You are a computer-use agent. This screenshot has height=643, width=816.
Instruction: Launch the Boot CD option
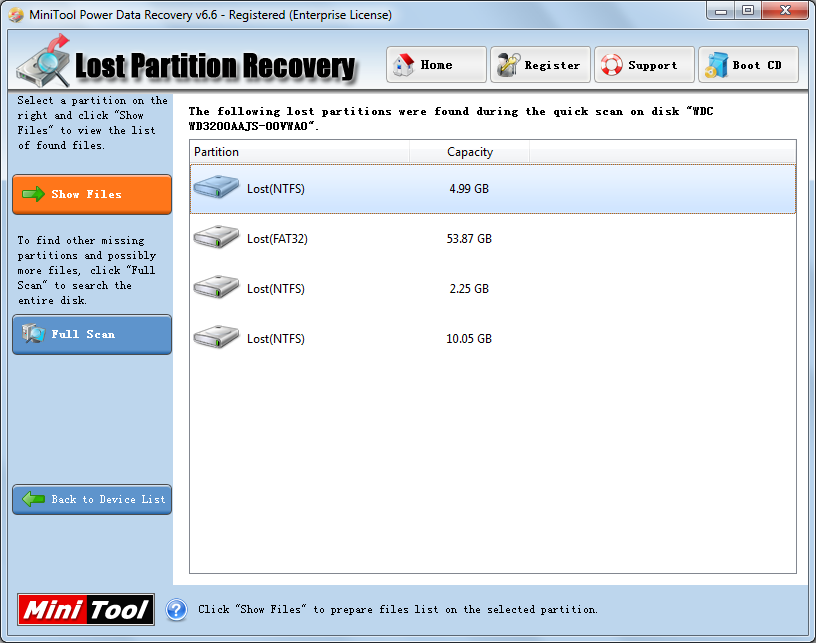748,65
